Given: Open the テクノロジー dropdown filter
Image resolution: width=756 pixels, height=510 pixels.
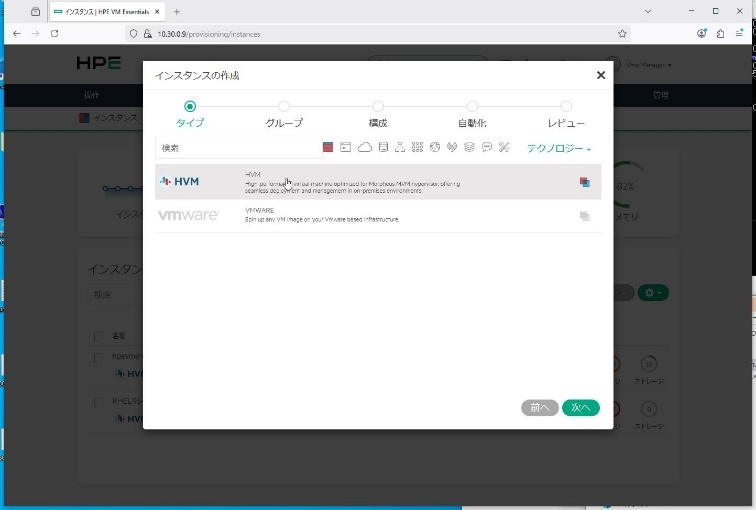Looking at the screenshot, I should pos(559,149).
